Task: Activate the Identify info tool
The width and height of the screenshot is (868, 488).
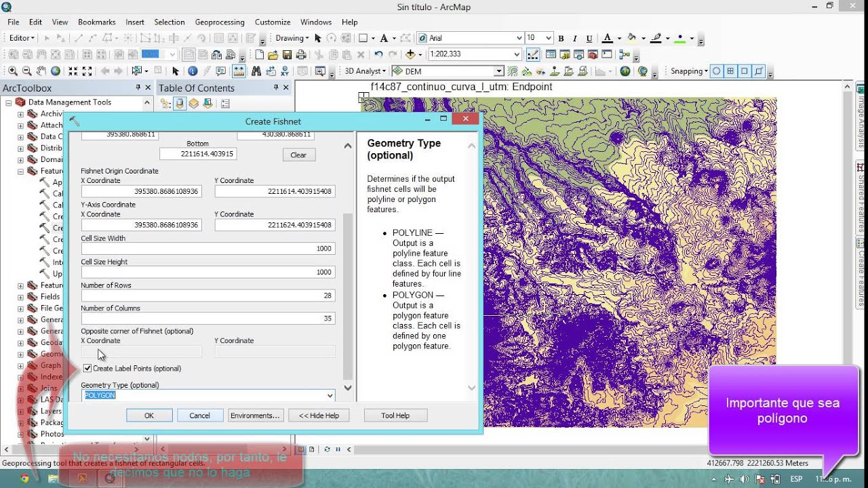Action: point(193,70)
